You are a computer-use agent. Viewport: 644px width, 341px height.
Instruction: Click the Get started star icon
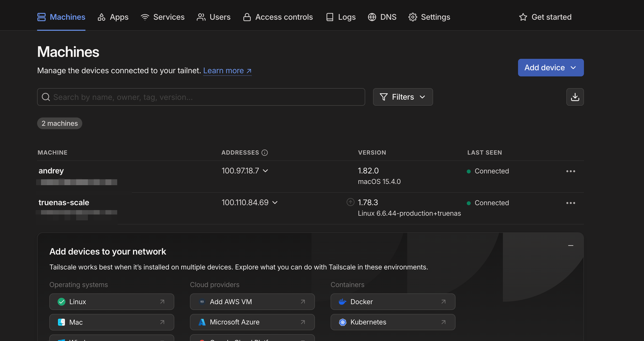click(523, 17)
